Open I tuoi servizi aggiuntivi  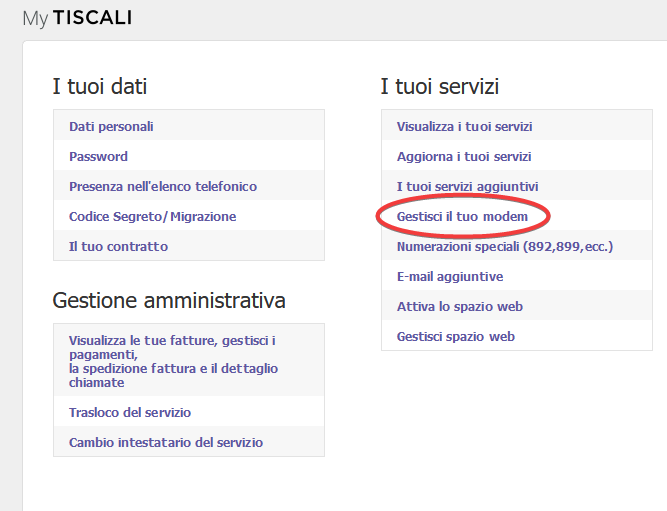(x=467, y=186)
